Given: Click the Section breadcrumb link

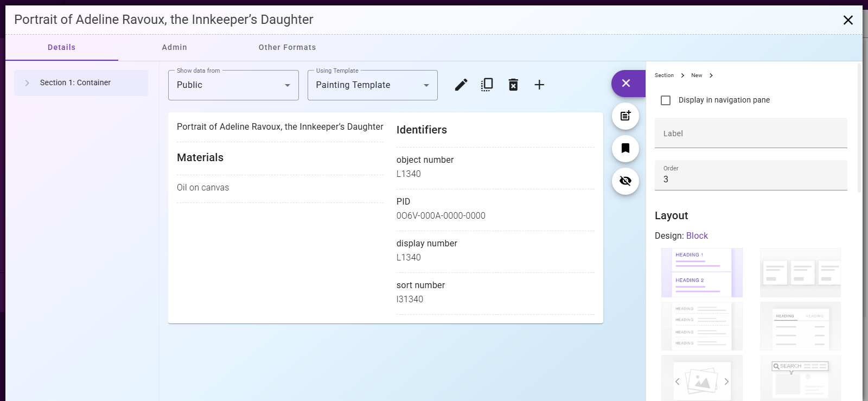Looking at the screenshot, I should (664, 75).
